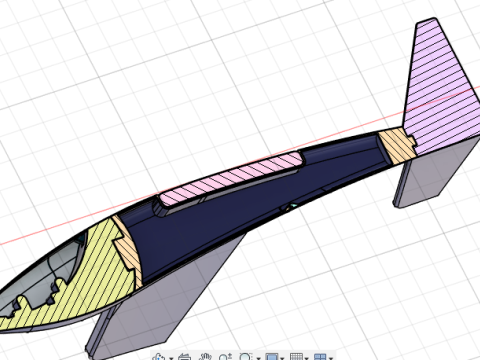The height and width of the screenshot is (360, 480).
Task: Open Display Settings monitor icon
Action: (272, 357)
